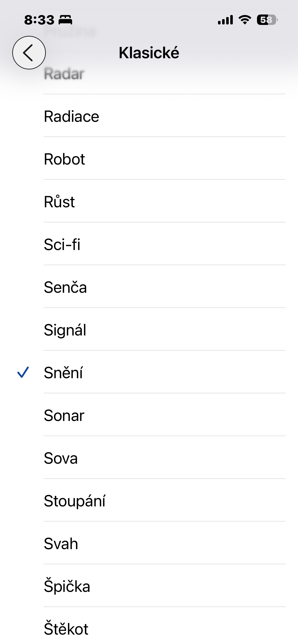Tap the back arrow button
The image size is (298, 644).
tap(29, 53)
